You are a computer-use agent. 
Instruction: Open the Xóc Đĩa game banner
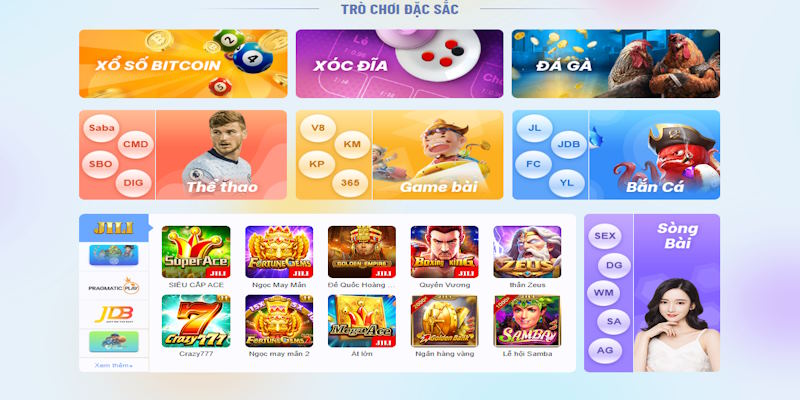399,64
